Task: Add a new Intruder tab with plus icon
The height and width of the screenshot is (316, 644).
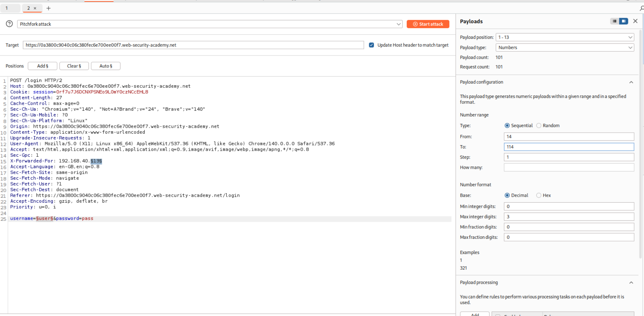Action: point(49,8)
